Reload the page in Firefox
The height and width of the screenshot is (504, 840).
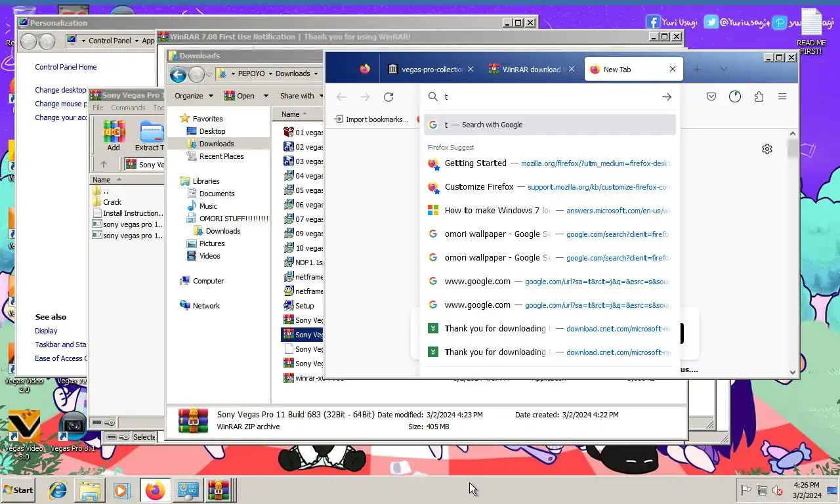click(x=388, y=97)
